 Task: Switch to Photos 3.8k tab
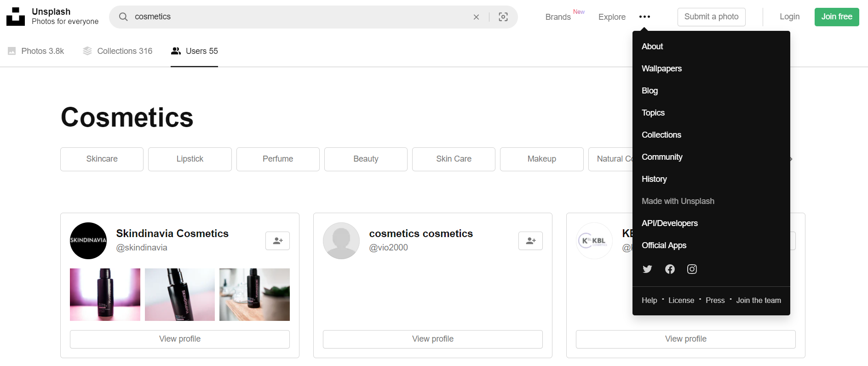point(36,51)
